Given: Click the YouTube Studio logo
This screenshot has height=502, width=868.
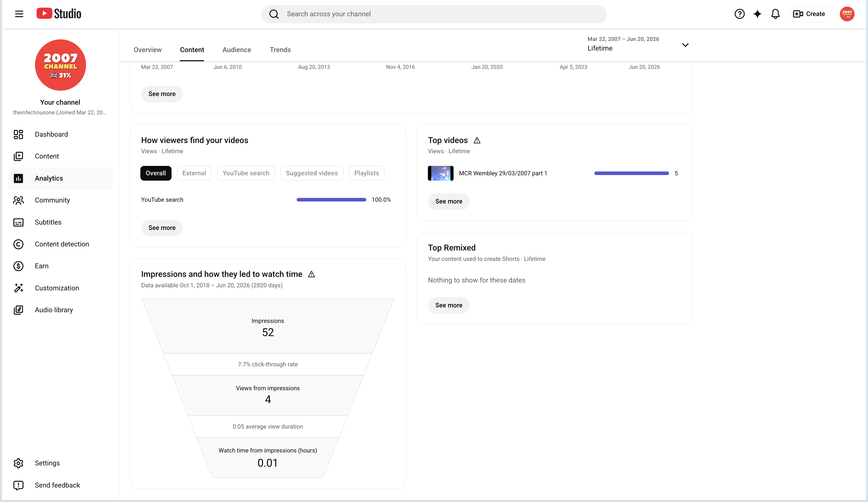Looking at the screenshot, I should [x=59, y=14].
